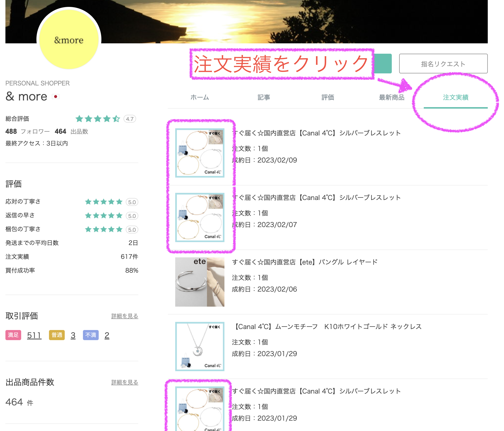504x431 pixels.
Task: Click the &more yellow profile avatar
Action: click(x=69, y=39)
